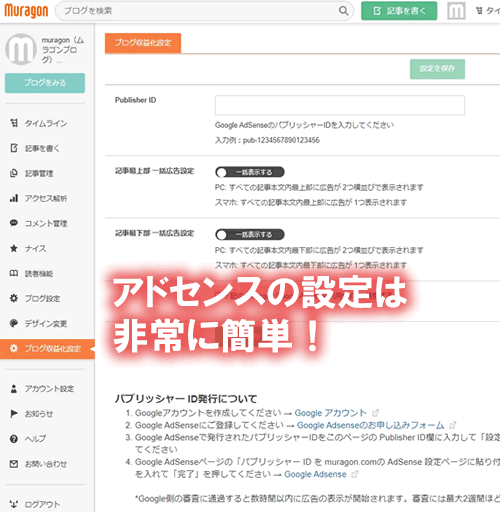The width and height of the screenshot is (500, 512).
Task: Click the Publisher ID input field
Action: pos(340,105)
